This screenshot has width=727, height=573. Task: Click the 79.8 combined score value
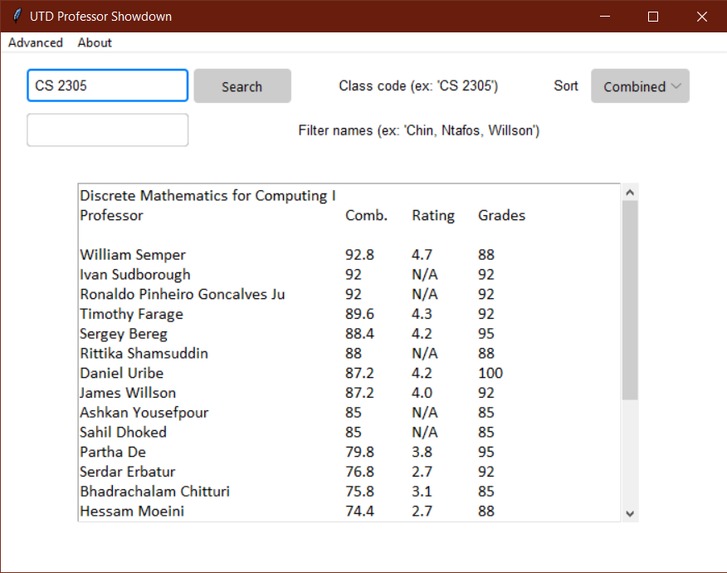[x=359, y=452]
